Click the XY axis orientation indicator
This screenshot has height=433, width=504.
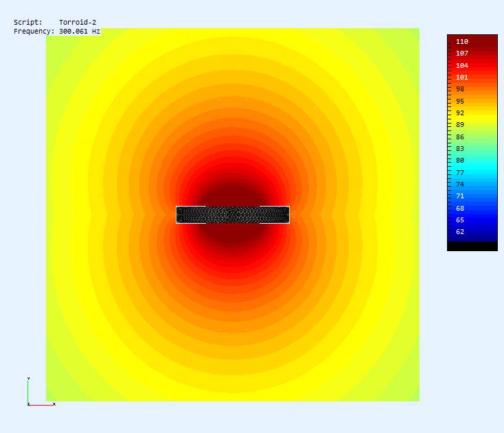pos(41,391)
